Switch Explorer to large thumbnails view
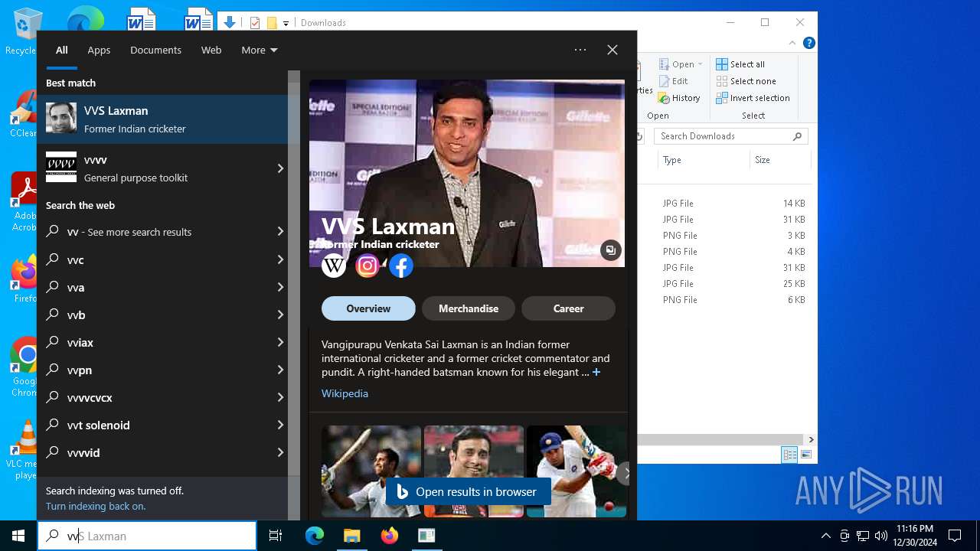This screenshot has height=551, width=980. 805,455
